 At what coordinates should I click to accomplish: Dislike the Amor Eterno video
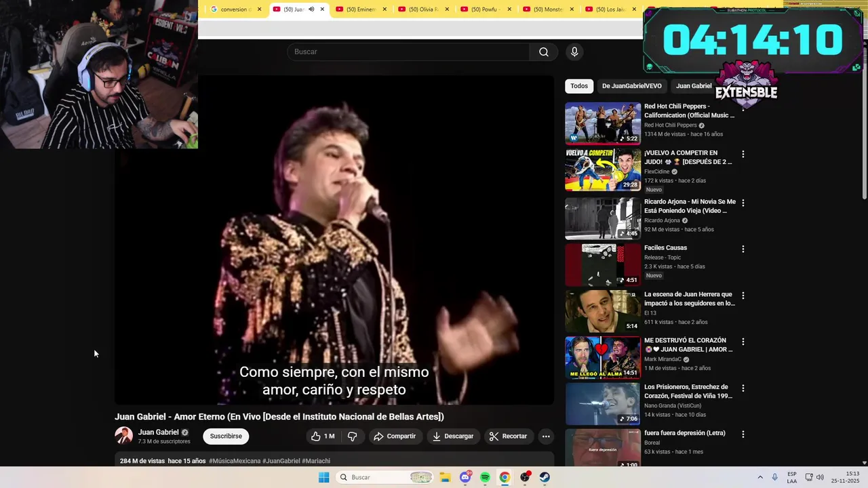click(x=352, y=436)
